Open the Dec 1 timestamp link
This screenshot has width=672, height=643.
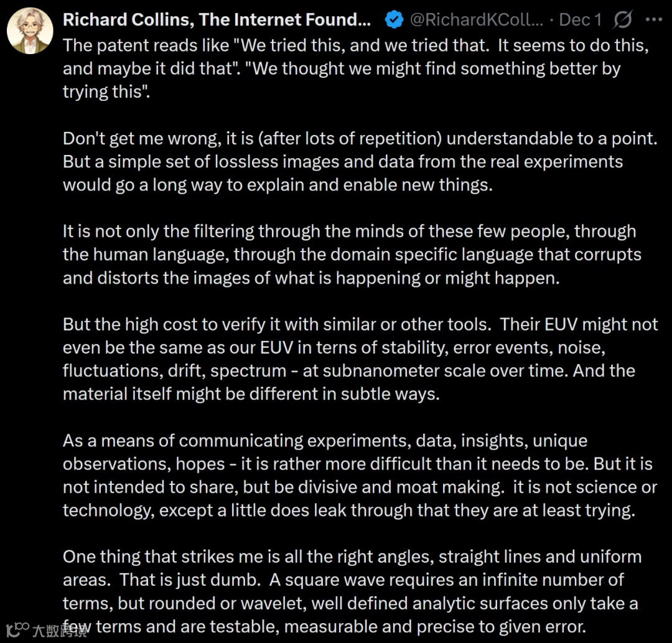pos(581,20)
